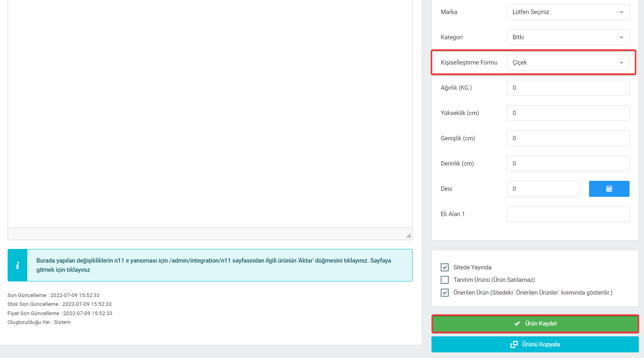The height and width of the screenshot is (358, 644).
Task: Click the checkmark icon on Ürün Kaydet
Action: 517,324
